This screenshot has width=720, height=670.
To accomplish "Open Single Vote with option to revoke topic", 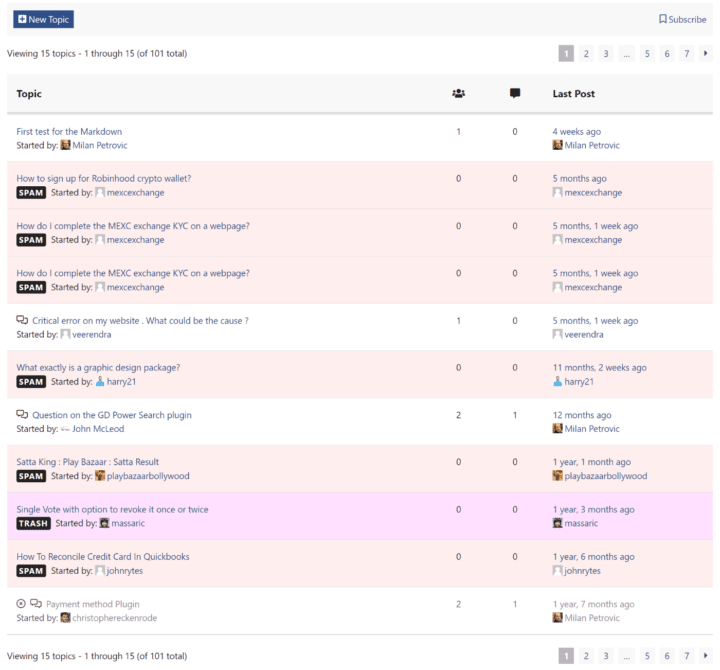I will (112, 509).
